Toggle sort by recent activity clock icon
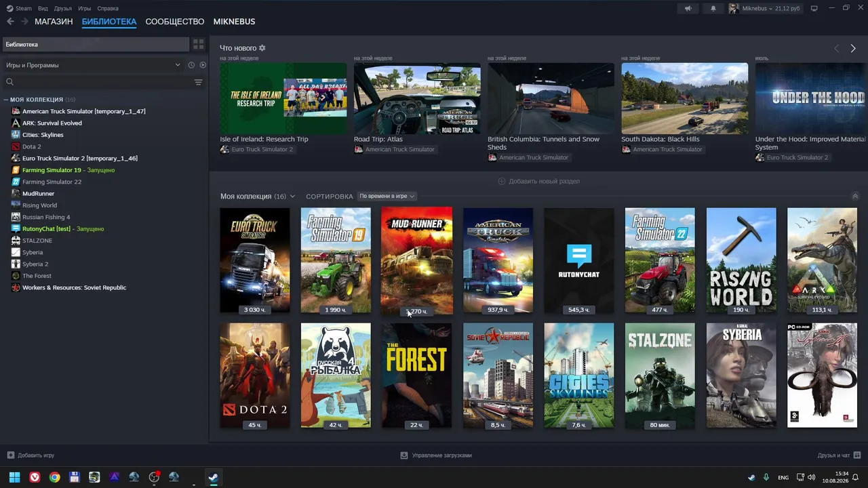868x488 pixels. click(191, 65)
